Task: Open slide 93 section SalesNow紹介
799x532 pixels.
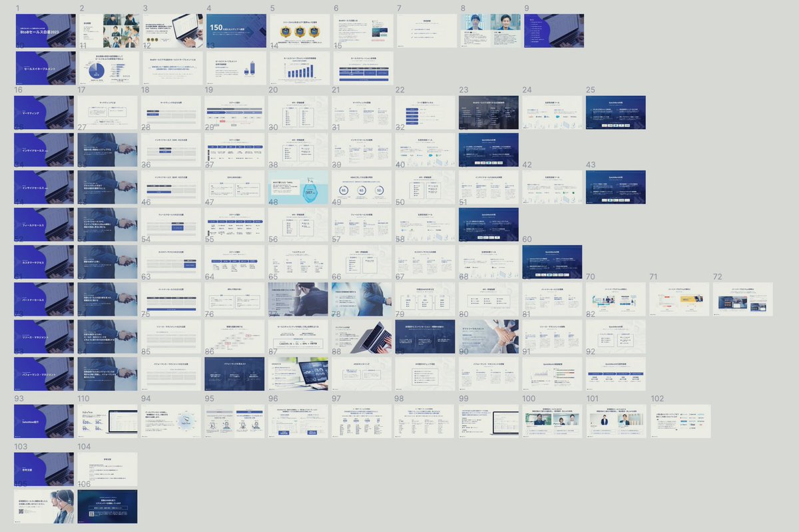Action: [45, 421]
